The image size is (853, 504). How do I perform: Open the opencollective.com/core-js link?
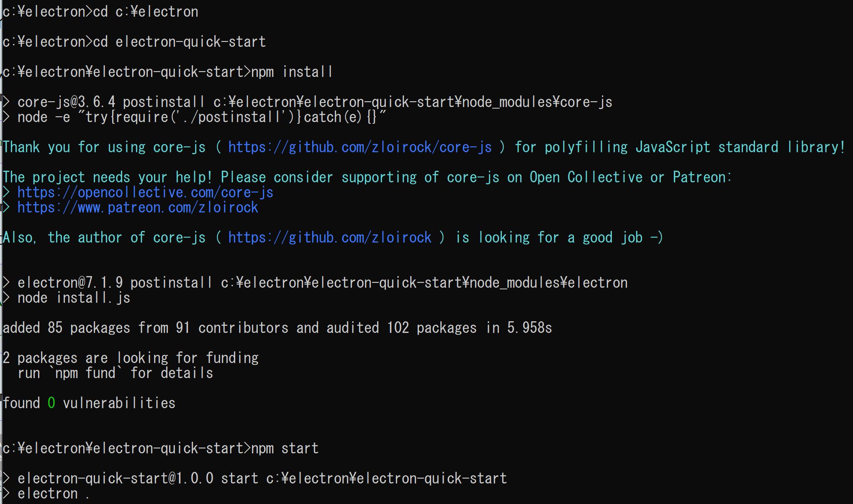pos(145,192)
